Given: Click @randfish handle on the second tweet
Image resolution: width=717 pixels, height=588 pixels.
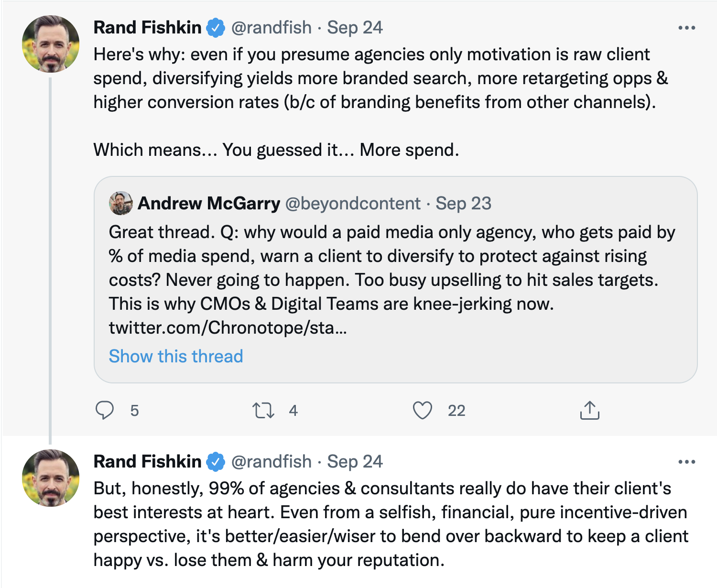Looking at the screenshot, I should coord(272,462).
